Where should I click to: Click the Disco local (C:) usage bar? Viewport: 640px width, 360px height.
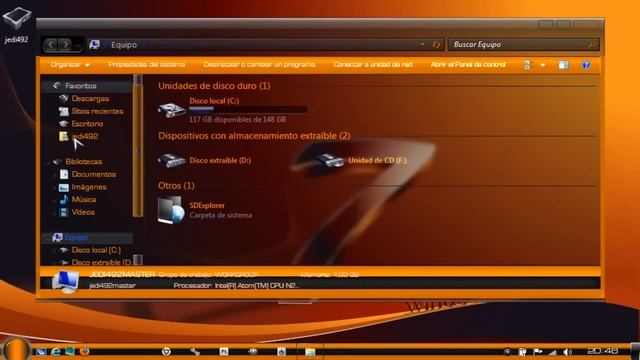click(248, 109)
